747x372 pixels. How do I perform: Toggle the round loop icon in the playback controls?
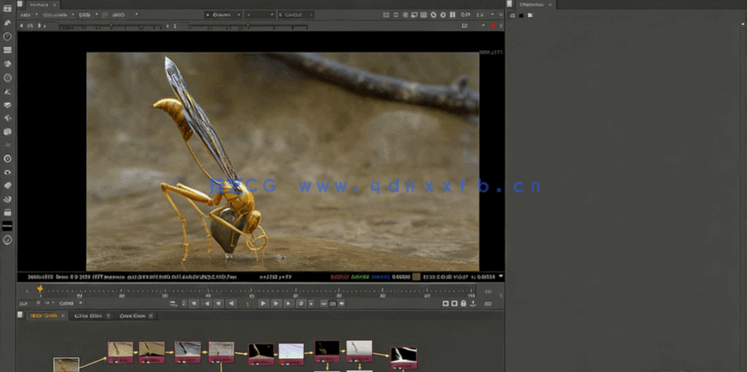(x=301, y=303)
